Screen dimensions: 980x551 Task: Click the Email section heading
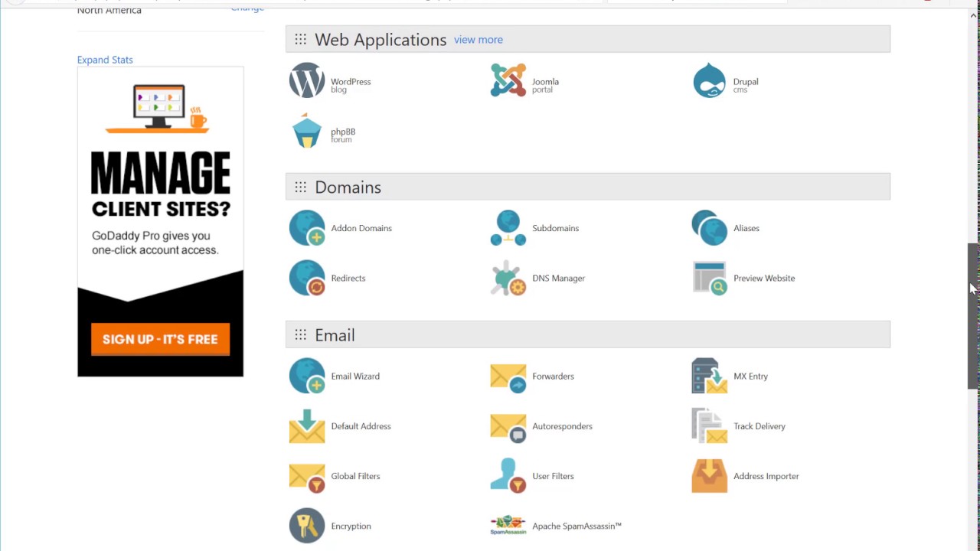[335, 335]
